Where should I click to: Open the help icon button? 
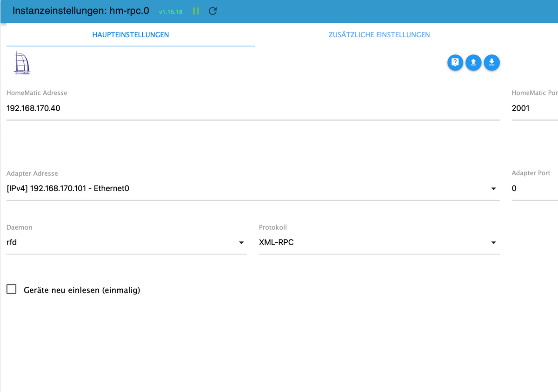click(455, 62)
